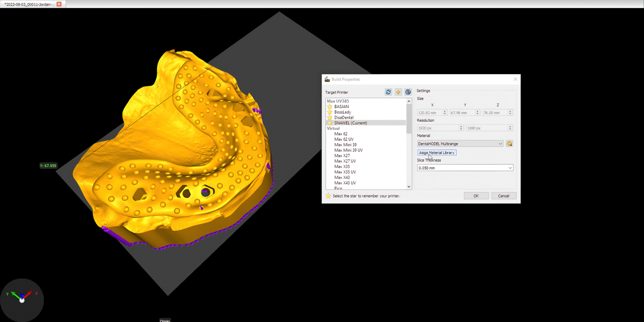Open the Slice Thickness dropdown

click(465, 168)
